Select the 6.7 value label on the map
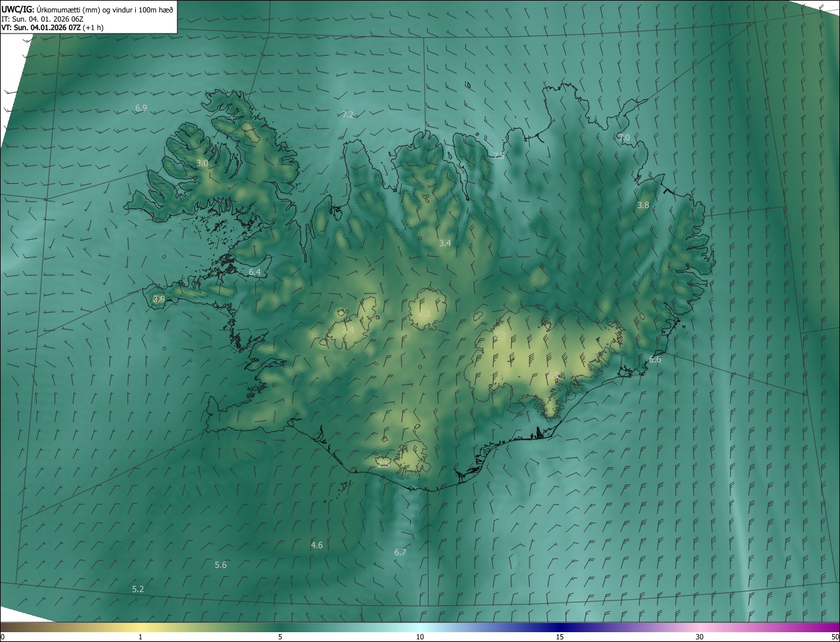 click(400, 553)
